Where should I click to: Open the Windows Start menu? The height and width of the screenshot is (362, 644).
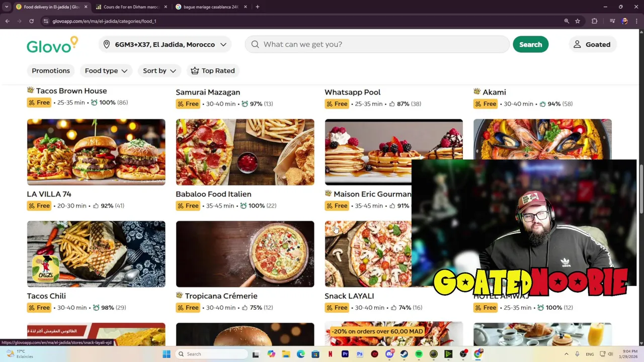point(167,354)
